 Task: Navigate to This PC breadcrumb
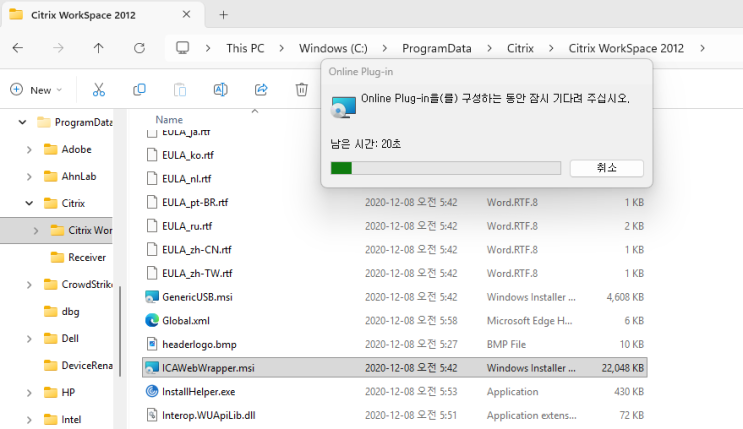click(x=245, y=48)
